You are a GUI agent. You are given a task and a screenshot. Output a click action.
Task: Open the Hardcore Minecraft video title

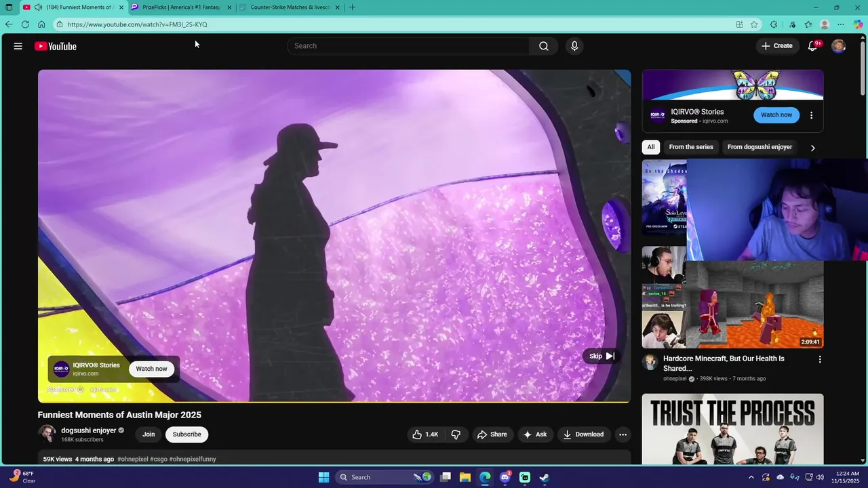pos(724,363)
